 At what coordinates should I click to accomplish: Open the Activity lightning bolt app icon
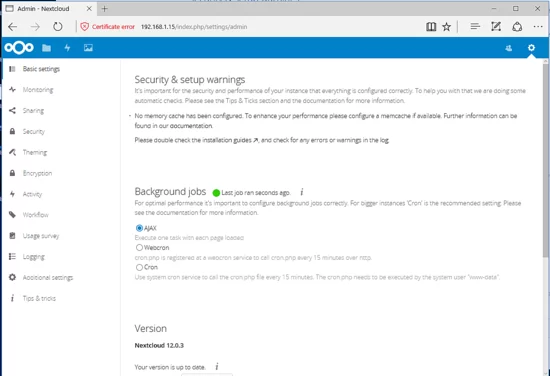[x=67, y=48]
